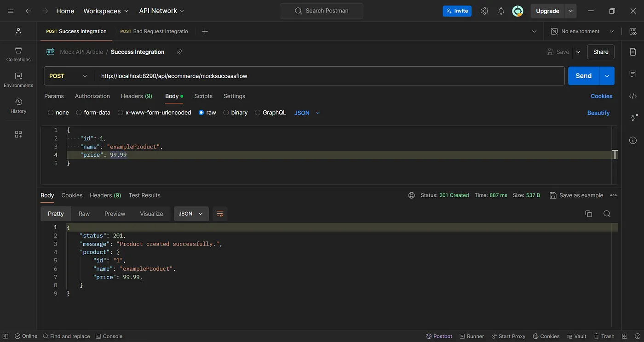Change the response JSON format dropdown
The height and width of the screenshot is (342, 644).
point(191,214)
